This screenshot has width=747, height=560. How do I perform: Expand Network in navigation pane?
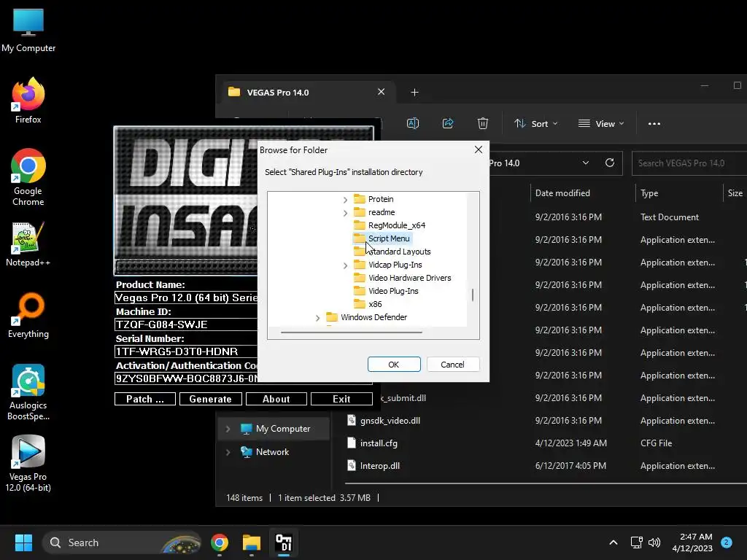228,452
